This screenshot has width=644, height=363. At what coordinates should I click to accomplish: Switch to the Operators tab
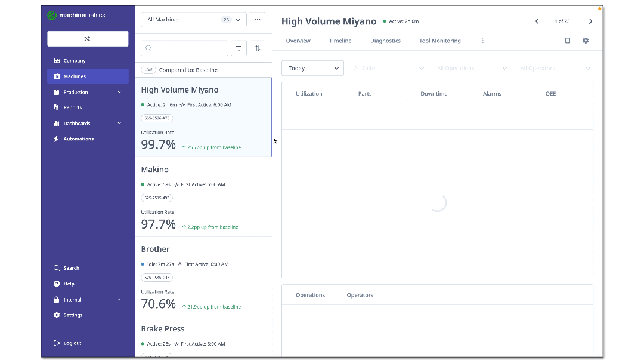pyautogui.click(x=360, y=295)
